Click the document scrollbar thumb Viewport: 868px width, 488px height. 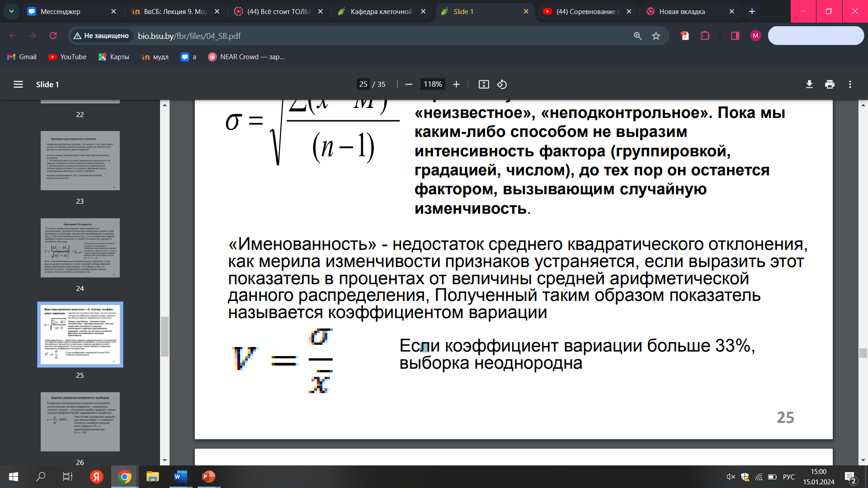tap(863, 353)
